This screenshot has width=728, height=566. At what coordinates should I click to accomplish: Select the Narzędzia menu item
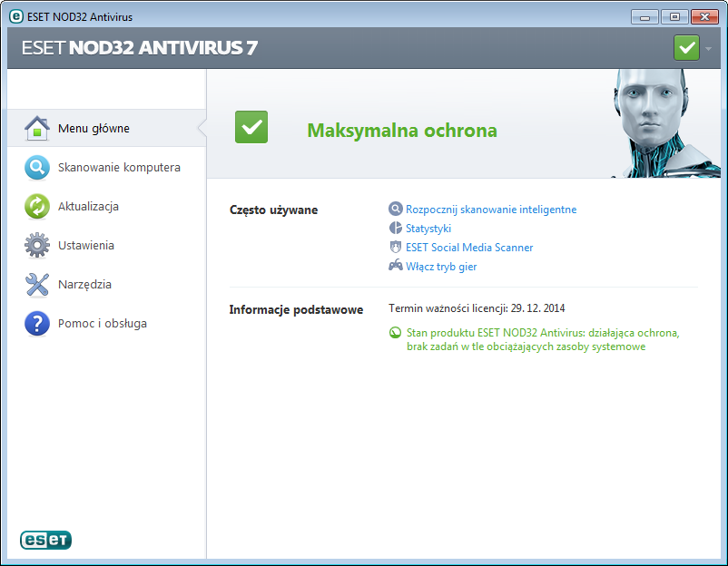pos(107,285)
